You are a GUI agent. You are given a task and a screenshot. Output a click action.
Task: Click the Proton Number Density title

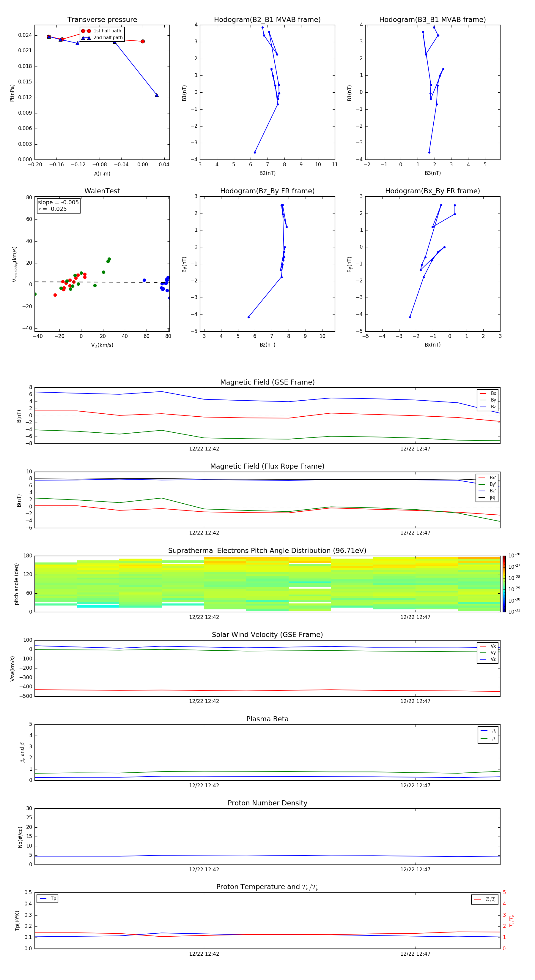(267, 803)
